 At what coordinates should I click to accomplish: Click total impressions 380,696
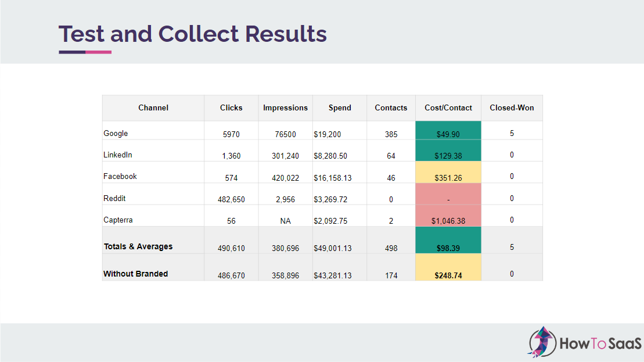(x=286, y=248)
